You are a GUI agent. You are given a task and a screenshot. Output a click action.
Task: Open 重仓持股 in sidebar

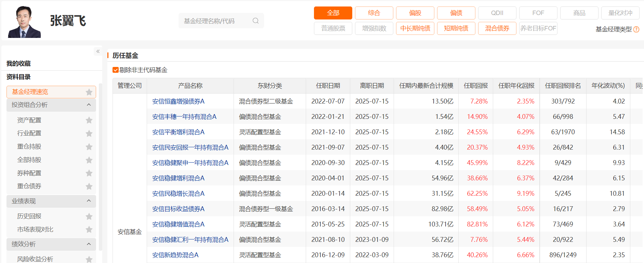pyautogui.click(x=29, y=147)
